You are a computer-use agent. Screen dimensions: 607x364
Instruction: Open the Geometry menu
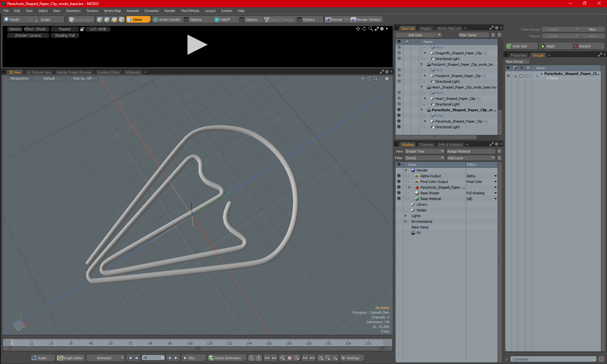tap(73, 11)
